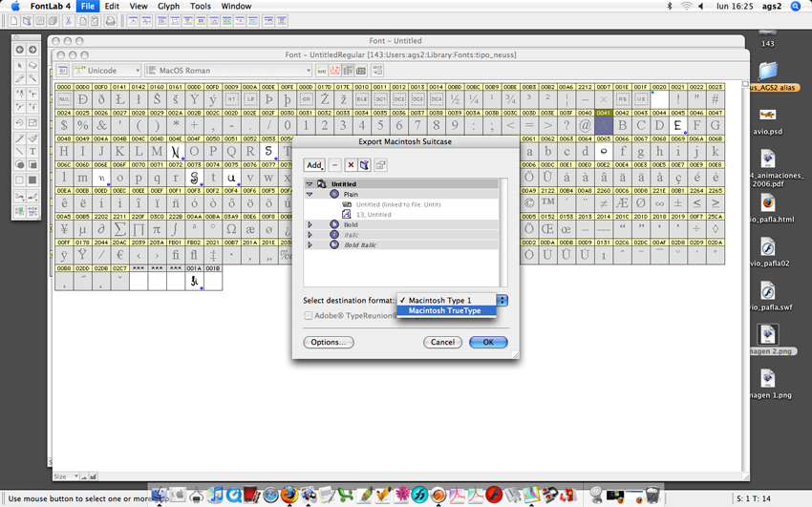Open the File menu
Viewport: 812px width, 507px height.
coord(88,7)
